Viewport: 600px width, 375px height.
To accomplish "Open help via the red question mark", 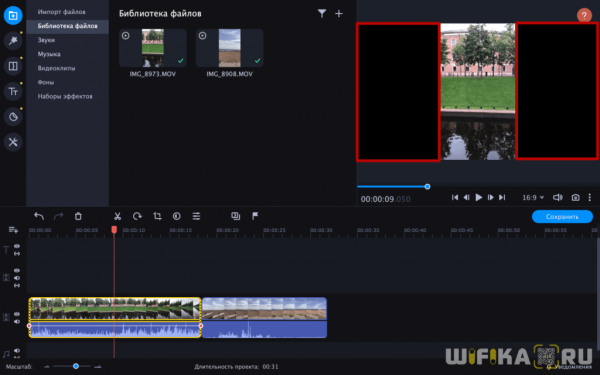I will 584,16.
